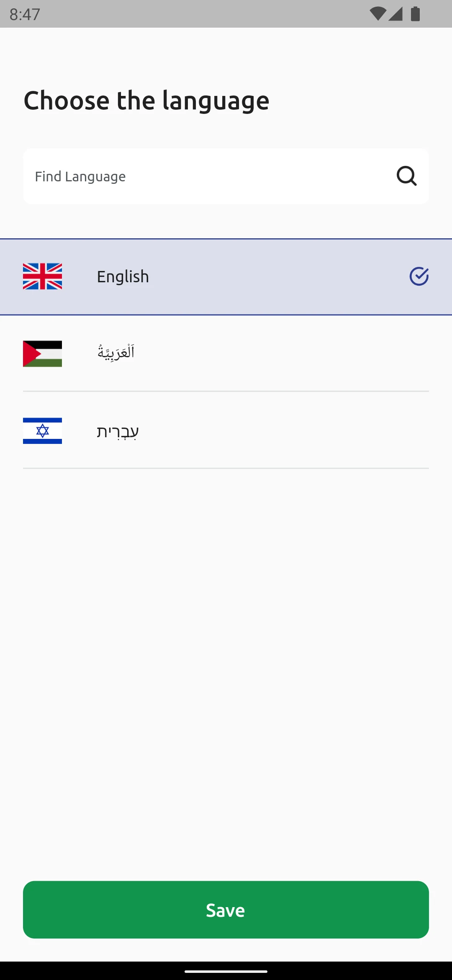Tap the clock in status bar
This screenshot has width=452, height=980.
25,15
